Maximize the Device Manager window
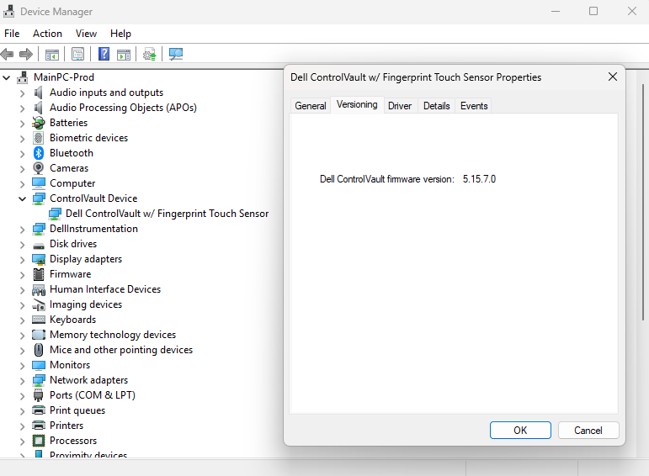 pos(594,11)
